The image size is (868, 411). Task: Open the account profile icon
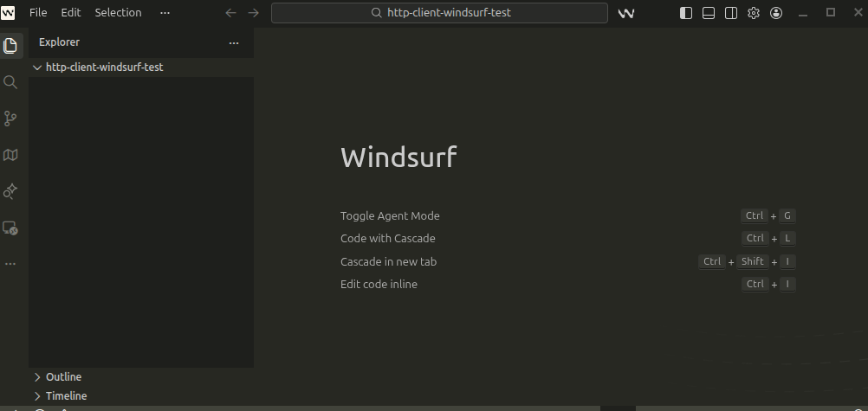(x=776, y=13)
